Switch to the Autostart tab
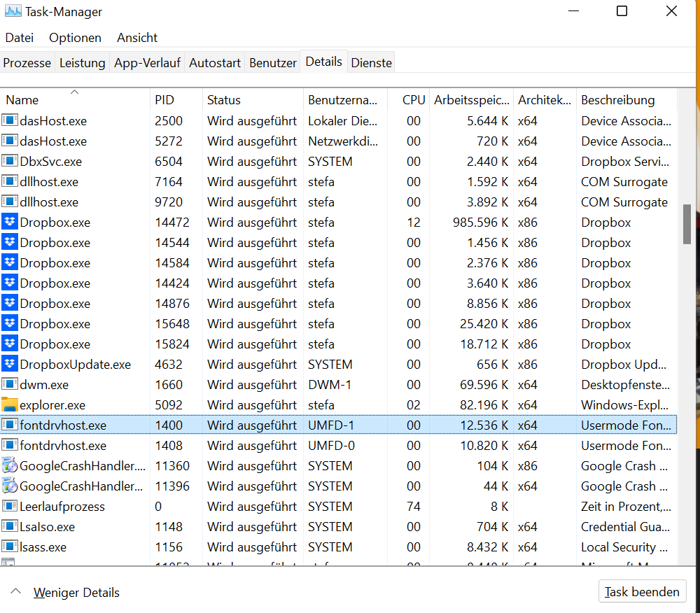This screenshot has height=613, width=700. [x=215, y=62]
